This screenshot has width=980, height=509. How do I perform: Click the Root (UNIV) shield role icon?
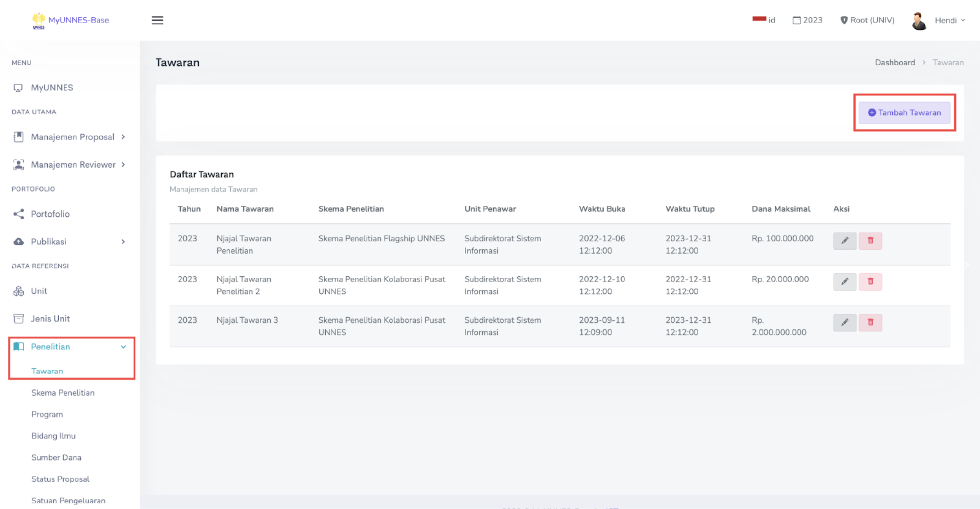click(x=844, y=20)
